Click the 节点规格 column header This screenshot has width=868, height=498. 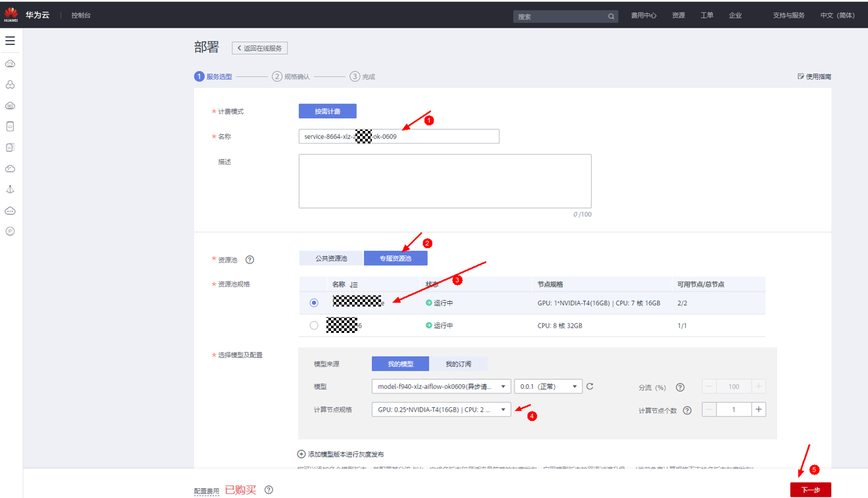click(x=550, y=285)
